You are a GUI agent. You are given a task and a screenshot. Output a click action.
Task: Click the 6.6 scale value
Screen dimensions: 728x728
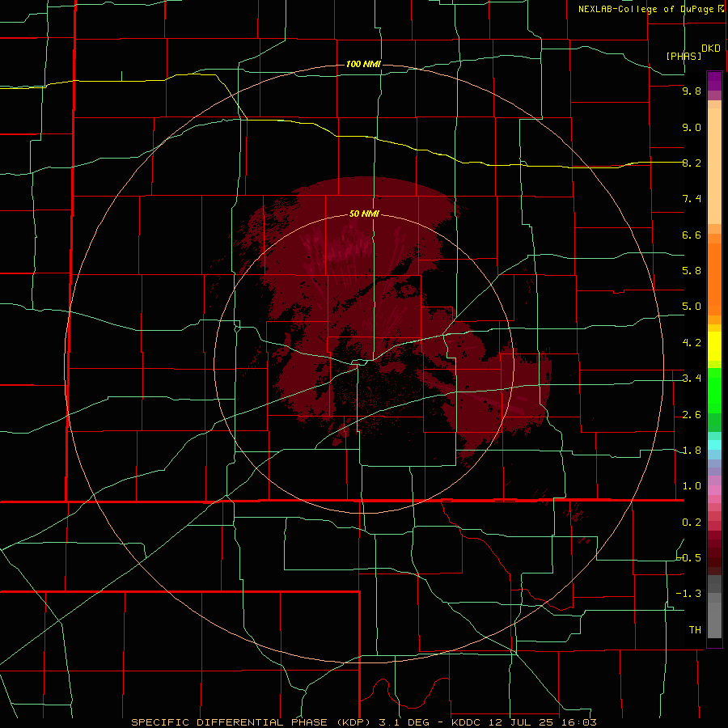click(692, 235)
